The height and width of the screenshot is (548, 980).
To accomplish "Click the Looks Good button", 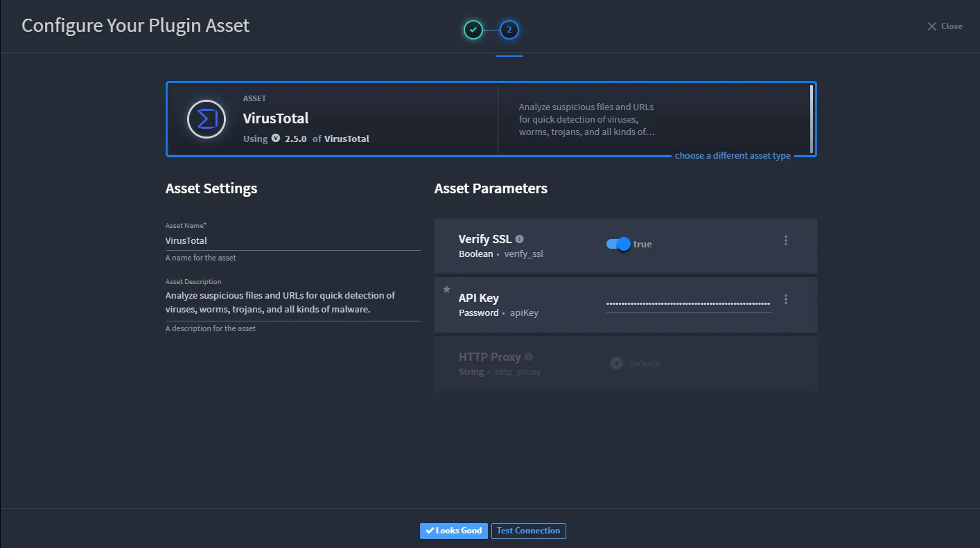I will point(454,531).
